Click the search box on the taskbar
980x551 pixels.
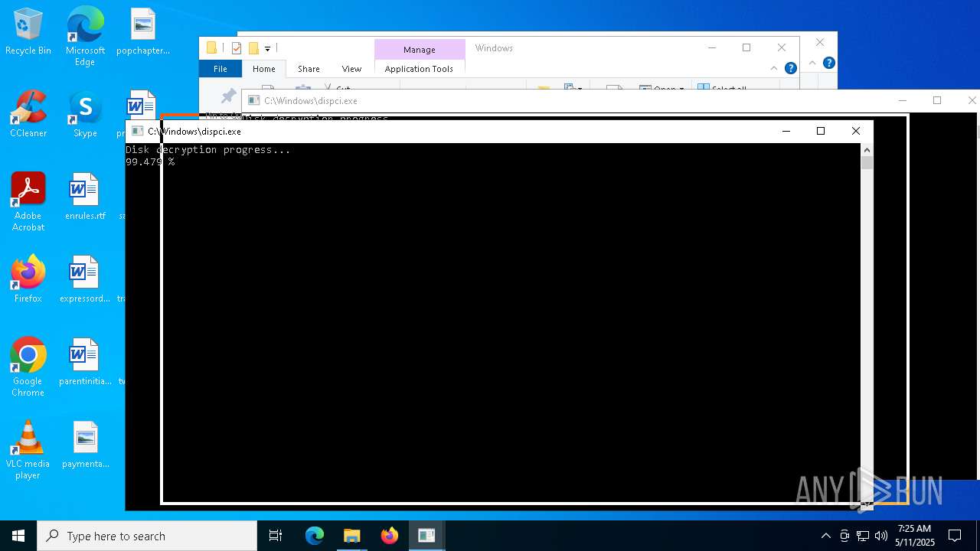(x=147, y=536)
